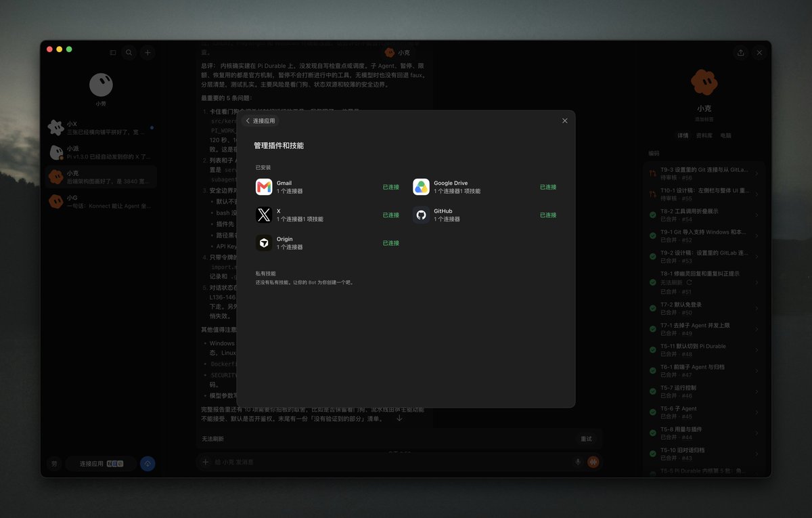Viewport: 812px width, 518px height.
Task: Click the 连接应用 button in sidebar footer
Action: pyautogui.click(x=101, y=464)
